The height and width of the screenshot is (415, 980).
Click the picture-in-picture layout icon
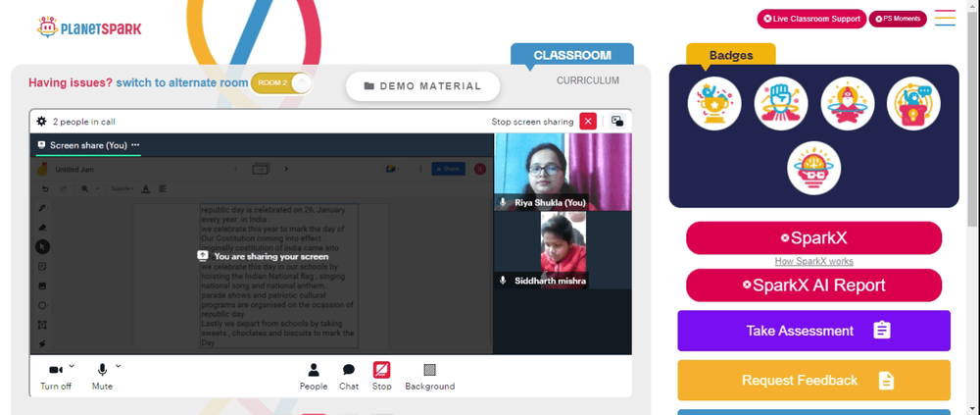click(617, 122)
